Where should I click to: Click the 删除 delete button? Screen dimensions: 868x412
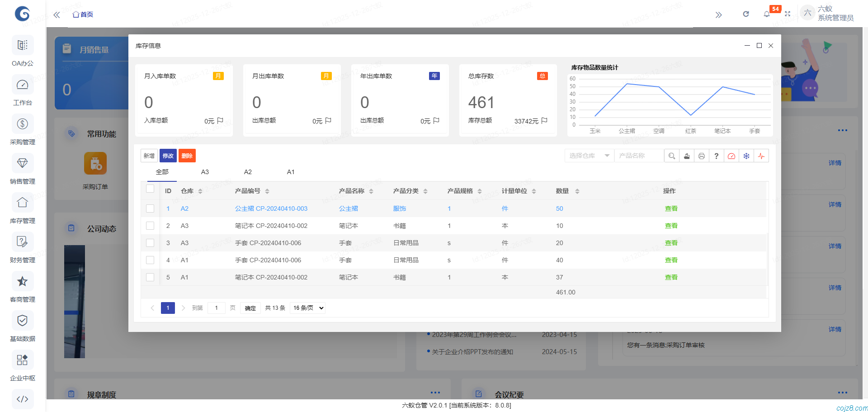(187, 156)
